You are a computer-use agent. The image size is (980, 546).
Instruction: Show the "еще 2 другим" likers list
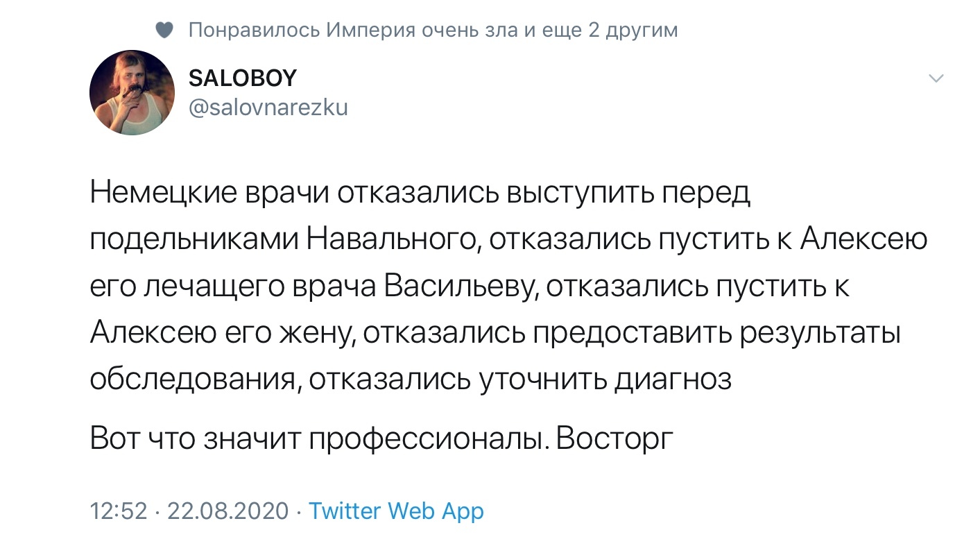pyautogui.click(x=605, y=30)
